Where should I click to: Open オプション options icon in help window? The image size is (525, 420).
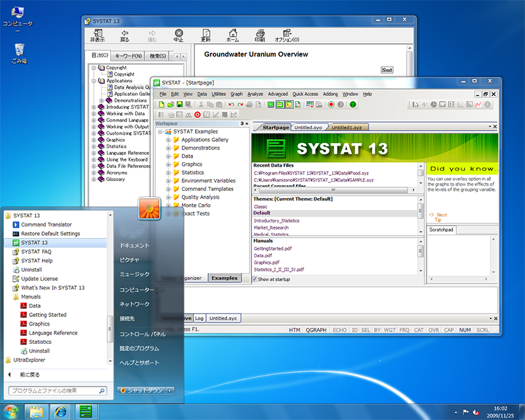(287, 35)
